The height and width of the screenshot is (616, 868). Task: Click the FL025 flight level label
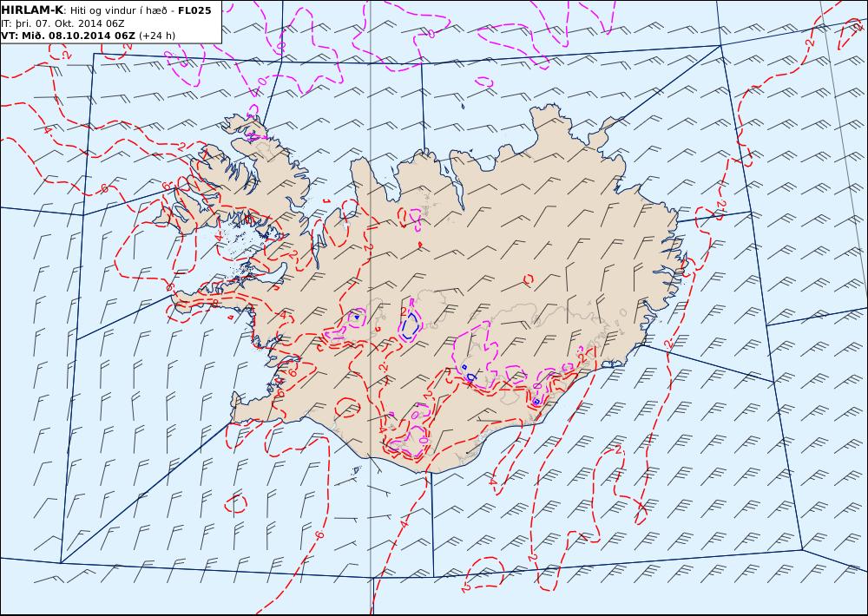click(x=194, y=10)
